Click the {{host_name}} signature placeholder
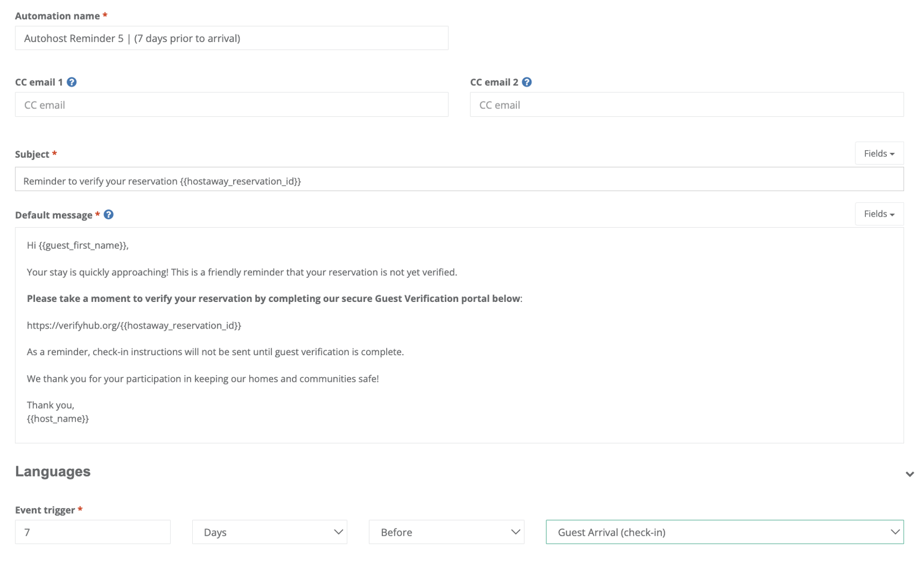Viewport: 924px width, 564px height. [x=58, y=419]
